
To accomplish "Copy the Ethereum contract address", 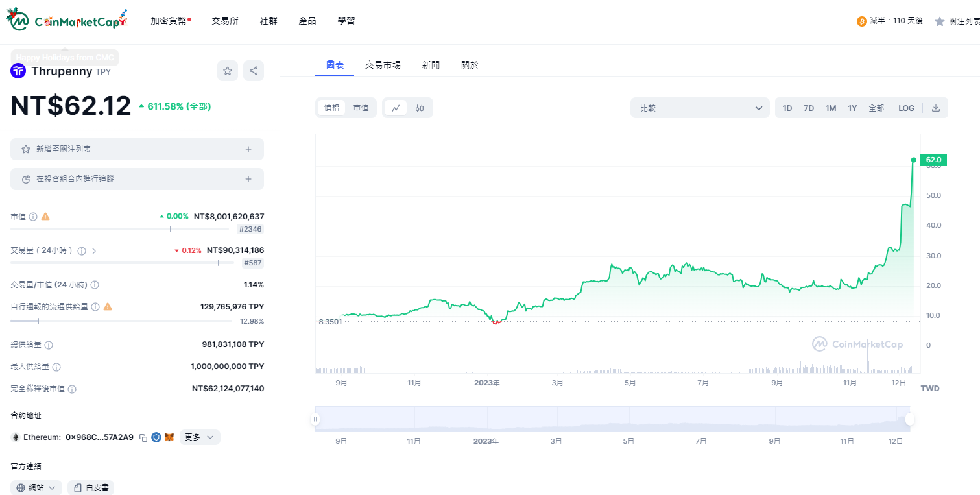I will (143, 438).
